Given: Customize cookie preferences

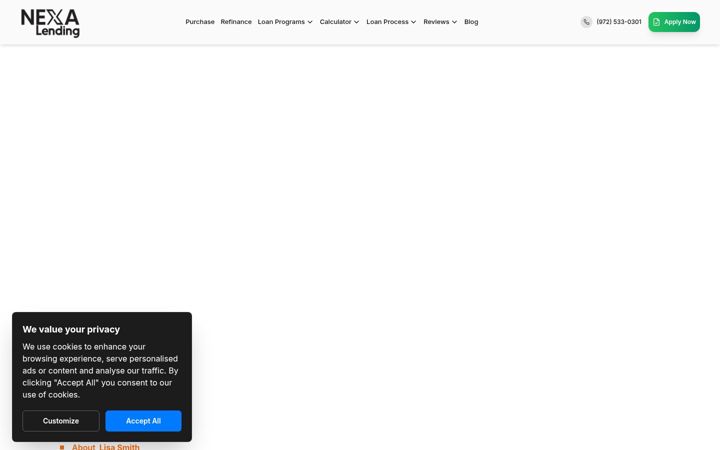Looking at the screenshot, I should pyautogui.click(x=61, y=421).
